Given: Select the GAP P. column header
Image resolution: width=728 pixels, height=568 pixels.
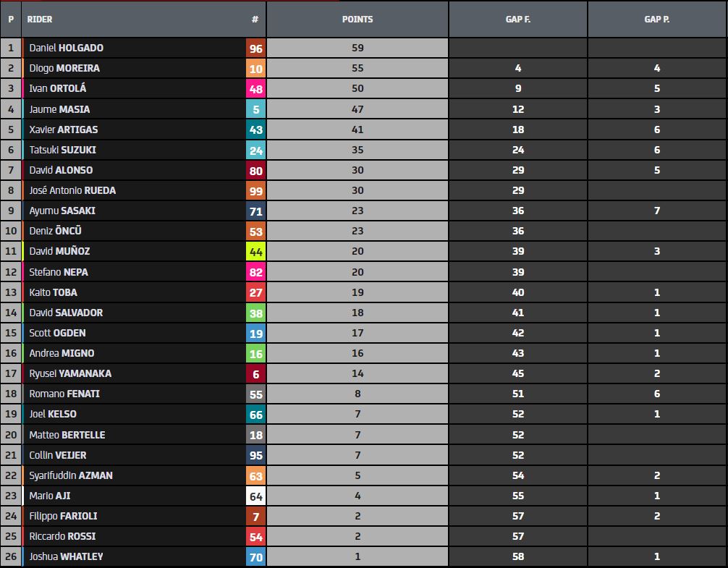Looking at the screenshot, I should click(x=656, y=20).
